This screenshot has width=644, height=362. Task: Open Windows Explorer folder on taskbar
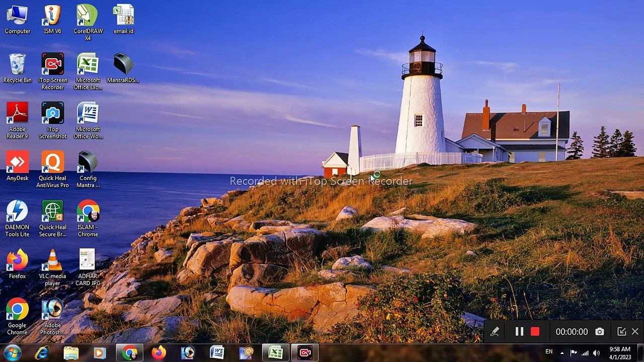(71, 353)
